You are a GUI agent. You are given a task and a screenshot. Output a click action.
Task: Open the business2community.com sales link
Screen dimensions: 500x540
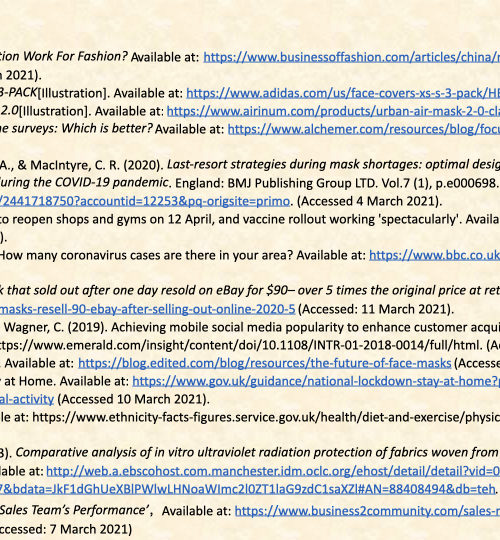[x=367, y=511]
